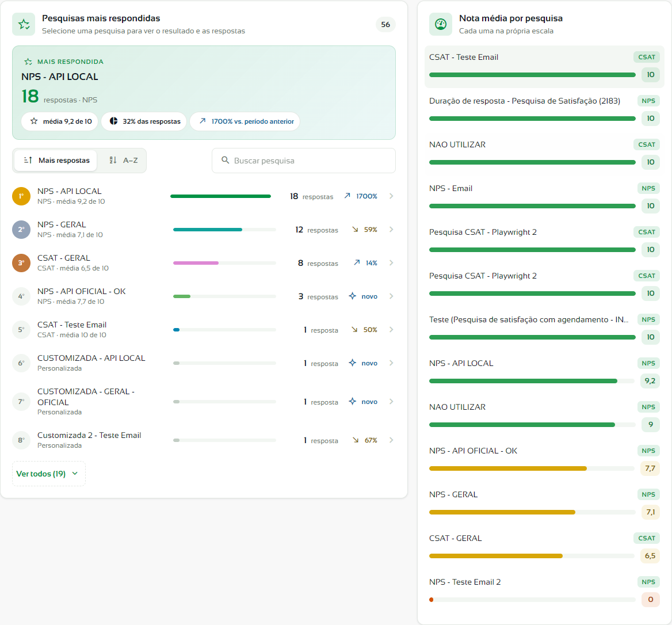Open CUSTOMIZADA - GERAL - OFICIAL row chevron
The height and width of the screenshot is (625, 672).
(391, 402)
